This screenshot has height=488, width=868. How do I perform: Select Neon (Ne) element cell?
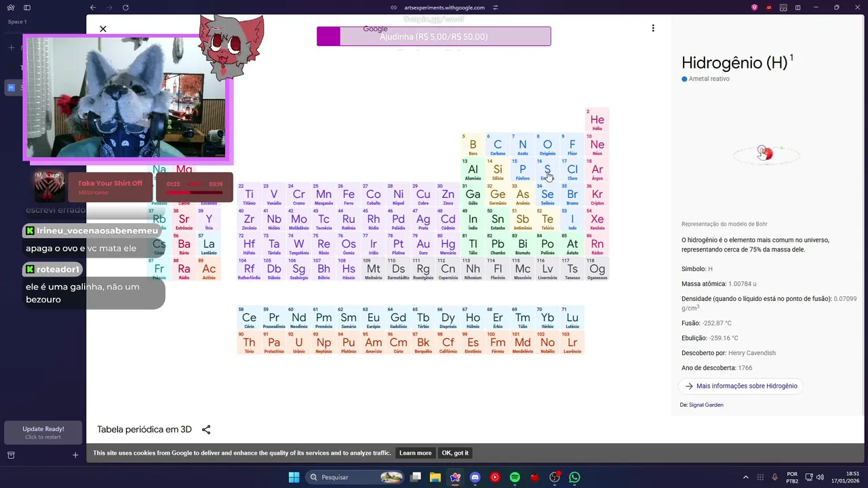[597, 145]
